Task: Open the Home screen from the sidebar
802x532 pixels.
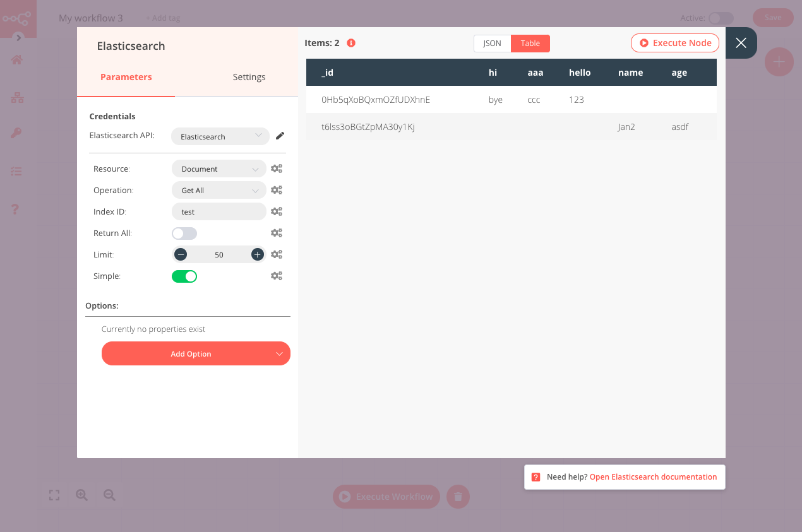Action: 16,61
